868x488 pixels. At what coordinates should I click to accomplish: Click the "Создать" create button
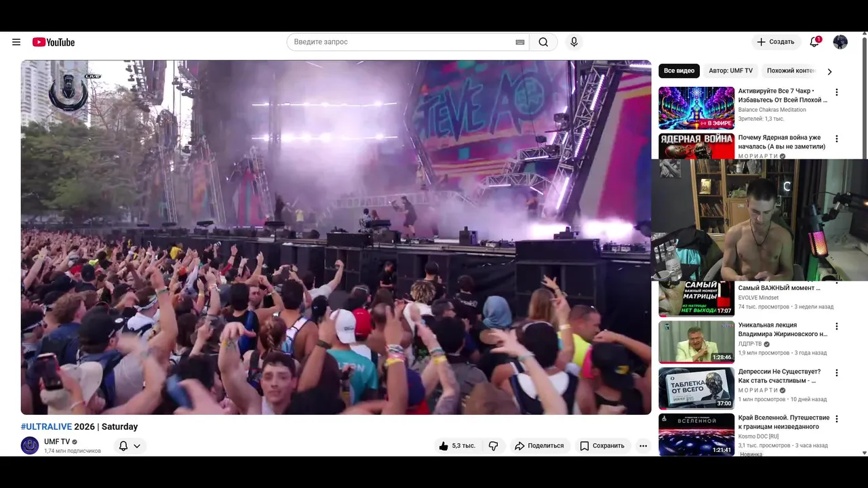coord(776,42)
